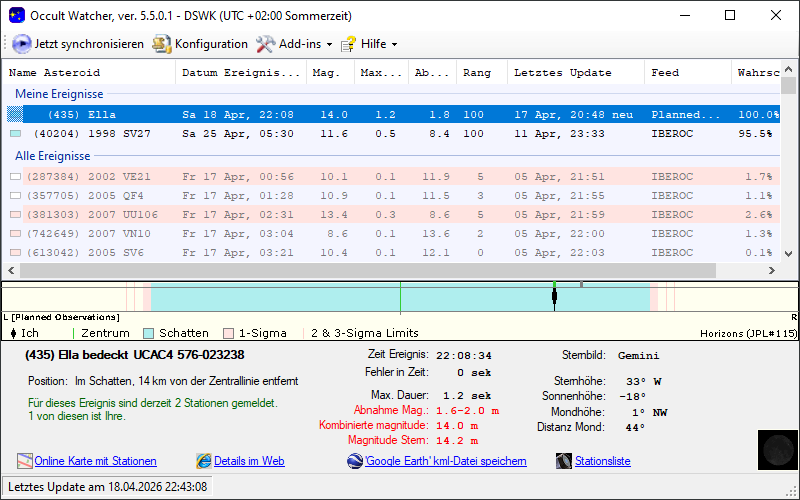Click the 1-Sigma pink legend swatch
Viewport: 800px width, 500px height.
pos(229,334)
